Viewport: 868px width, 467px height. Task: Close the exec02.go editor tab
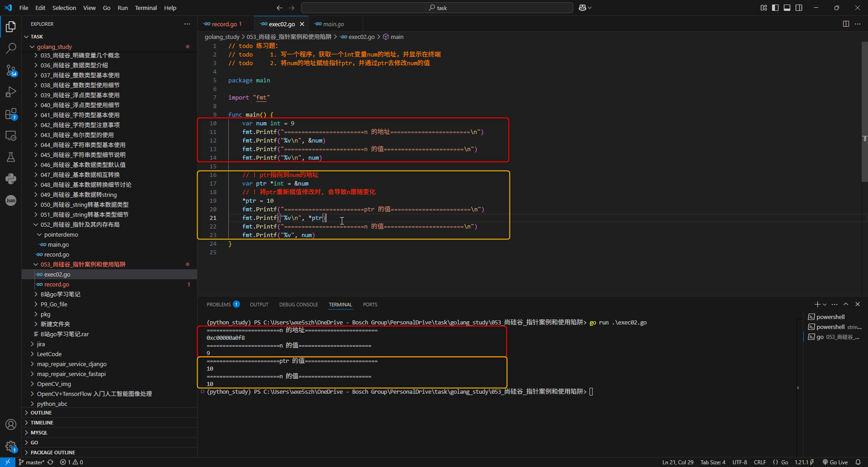click(302, 24)
